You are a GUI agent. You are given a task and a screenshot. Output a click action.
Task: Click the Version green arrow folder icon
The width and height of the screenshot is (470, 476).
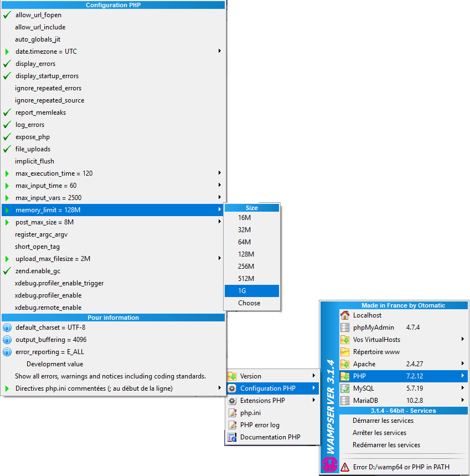(x=232, y=376)
